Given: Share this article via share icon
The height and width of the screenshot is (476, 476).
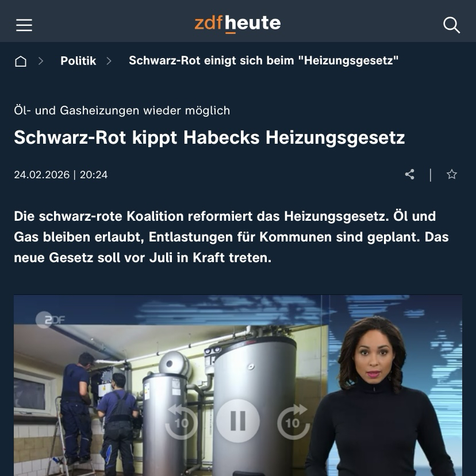Looking at the screenshot, I should [x=409, y=175].
